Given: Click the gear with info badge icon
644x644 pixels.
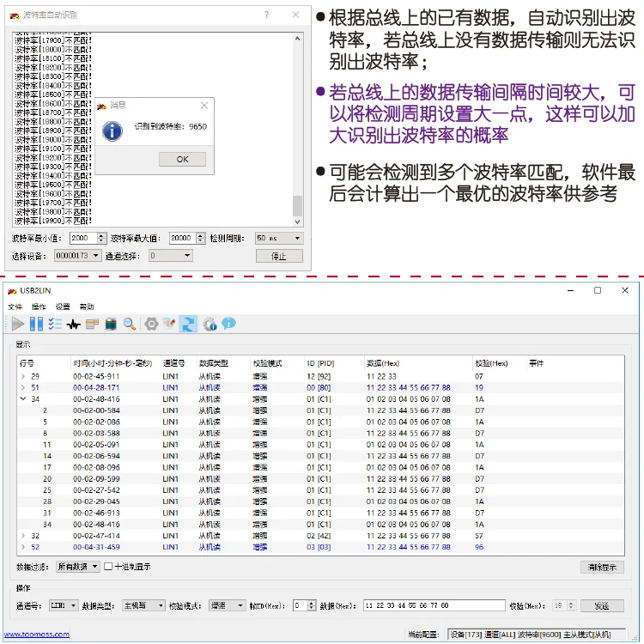Looking at the screenshot, I should point(210,324).
